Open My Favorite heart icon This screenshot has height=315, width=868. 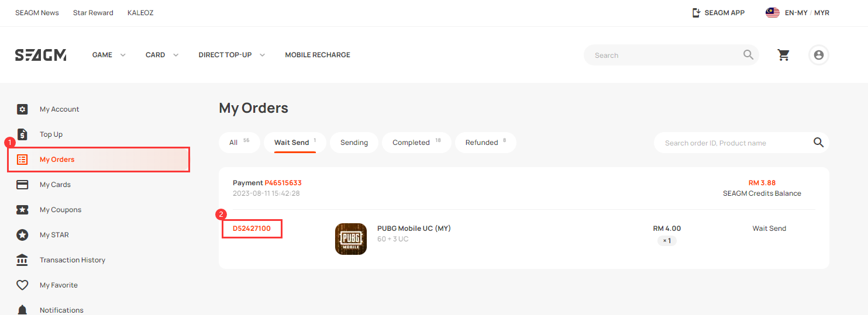point(22,285)
